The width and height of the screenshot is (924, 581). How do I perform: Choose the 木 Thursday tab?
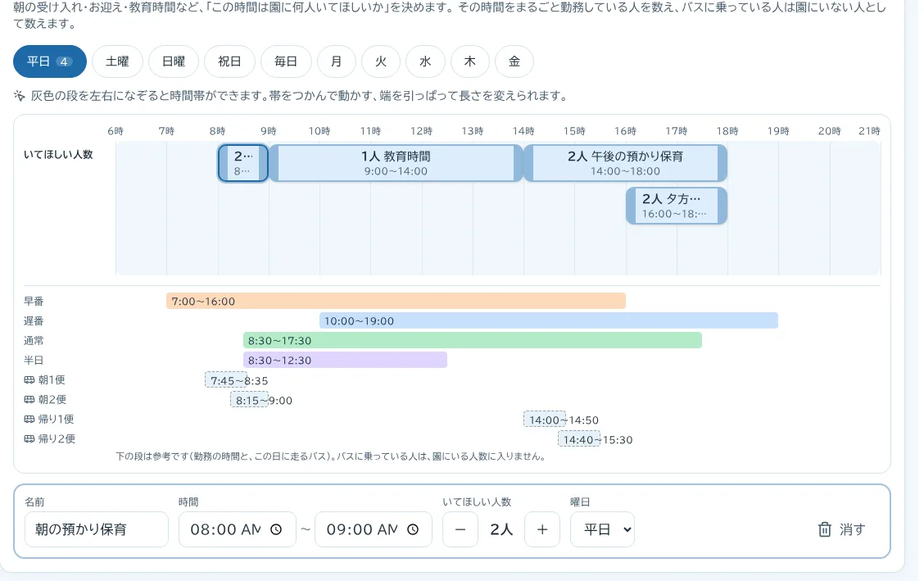coord(469,61)
